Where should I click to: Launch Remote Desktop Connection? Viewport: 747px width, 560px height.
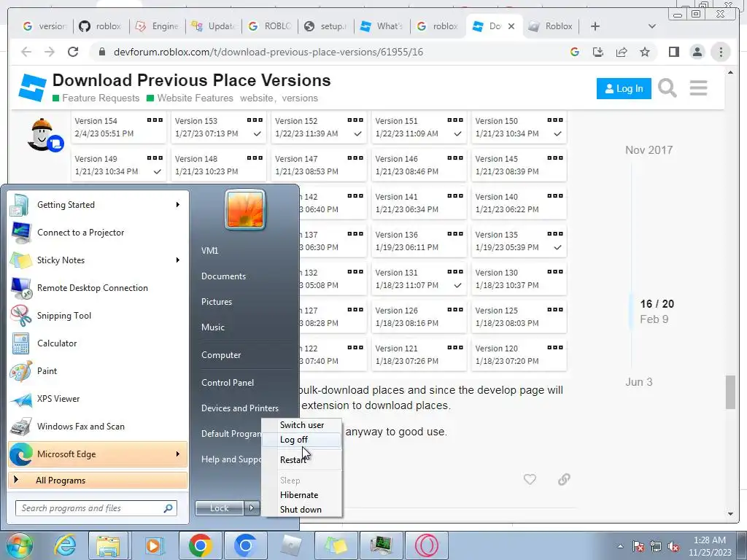[98, 287]
